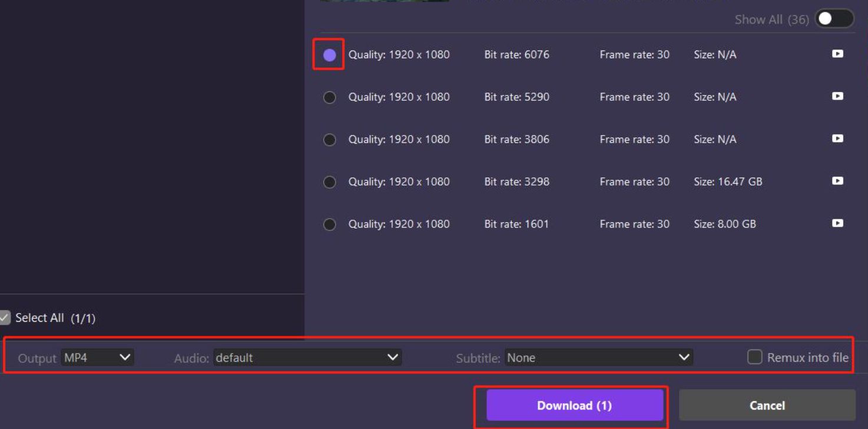Click YouTube icon on bit rate 3806 row
Viewport: 868px width, 429px height.
pyautogui.click(x=837, y=139)
